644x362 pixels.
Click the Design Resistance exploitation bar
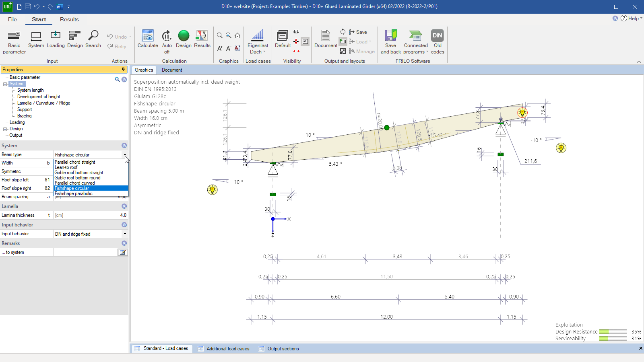(613, 332)
